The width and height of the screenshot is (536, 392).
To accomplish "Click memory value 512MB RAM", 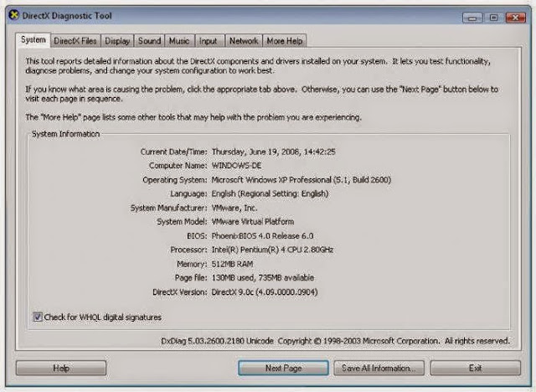I will click(233, 264).
